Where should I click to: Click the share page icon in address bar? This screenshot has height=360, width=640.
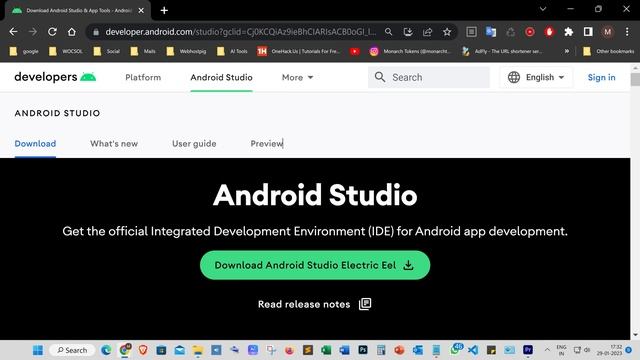coord(427,32)
